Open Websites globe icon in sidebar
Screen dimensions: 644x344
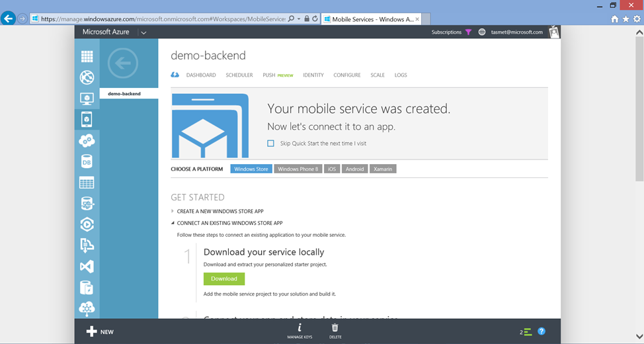87,77
